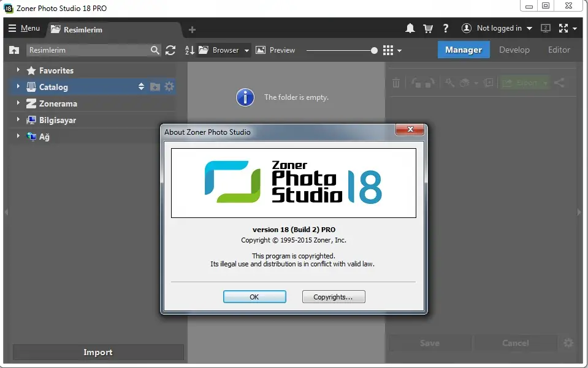Open the help question mark icon

[446, 28]
